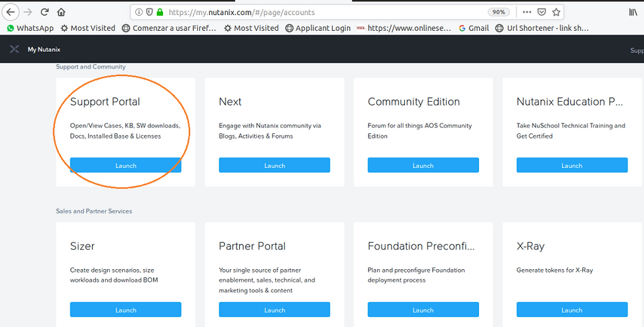
Task: Go back with the browser back arrow
Action: 11,12
